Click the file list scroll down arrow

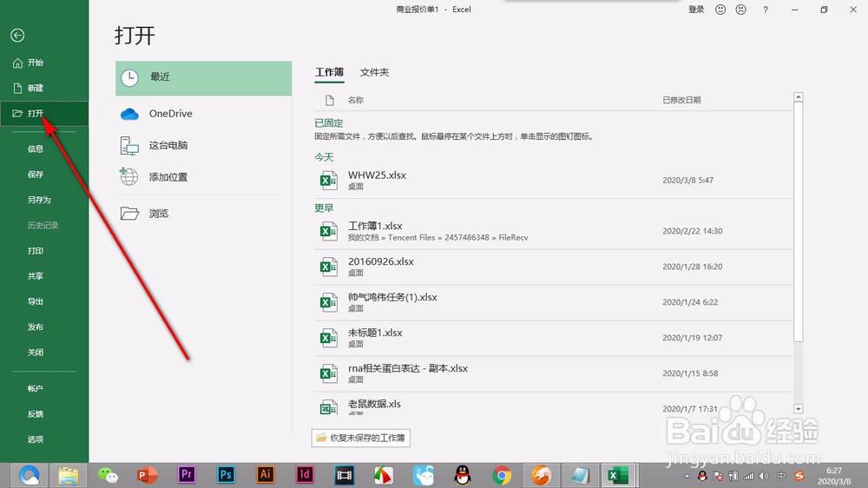[x=798, y=409]
